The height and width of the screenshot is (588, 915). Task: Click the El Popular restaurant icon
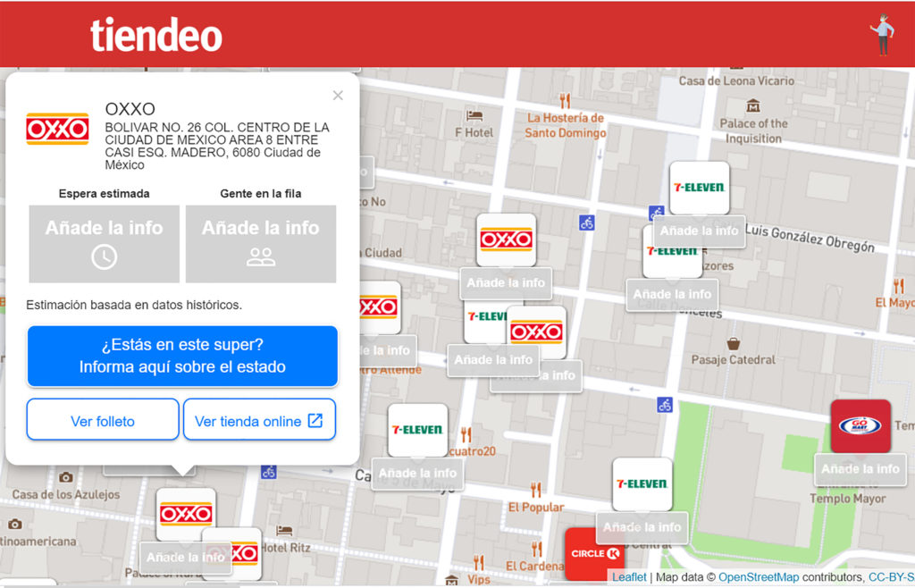click(536, 490)
